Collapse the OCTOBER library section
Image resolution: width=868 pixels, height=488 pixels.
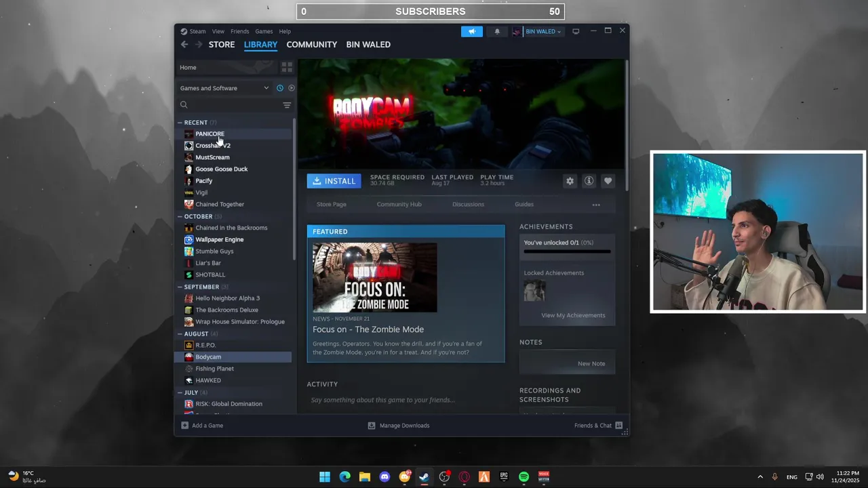199,217
